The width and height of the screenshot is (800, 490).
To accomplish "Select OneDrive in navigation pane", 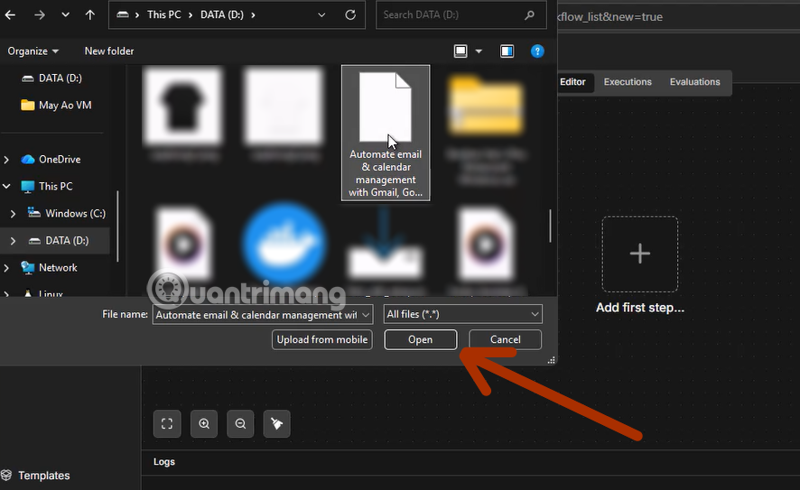I will coord(51,159).
